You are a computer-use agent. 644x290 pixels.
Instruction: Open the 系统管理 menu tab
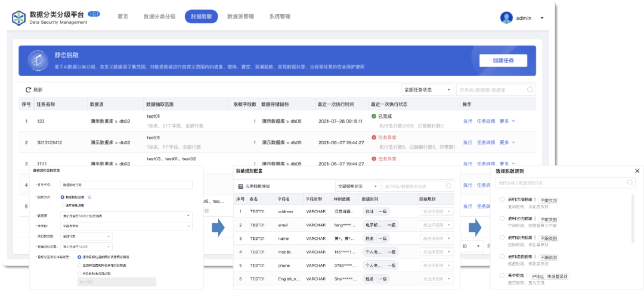[280, 17]
